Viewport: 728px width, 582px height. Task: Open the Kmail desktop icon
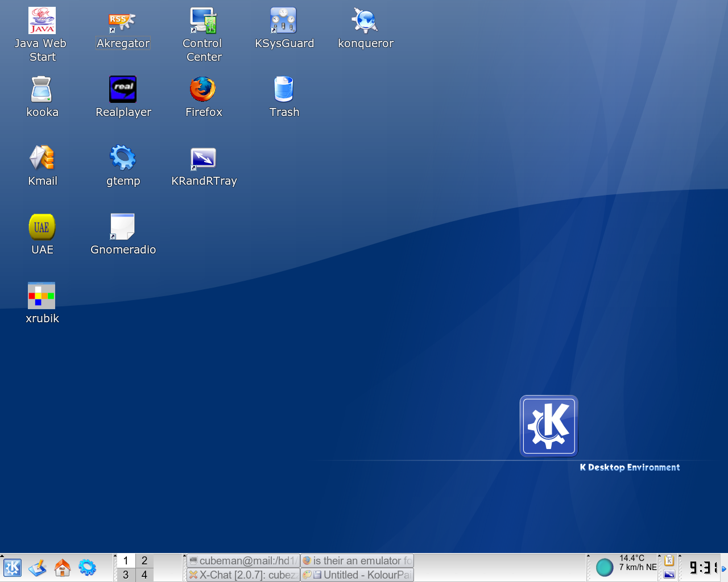pyautogui.click(x=42, y=159)
